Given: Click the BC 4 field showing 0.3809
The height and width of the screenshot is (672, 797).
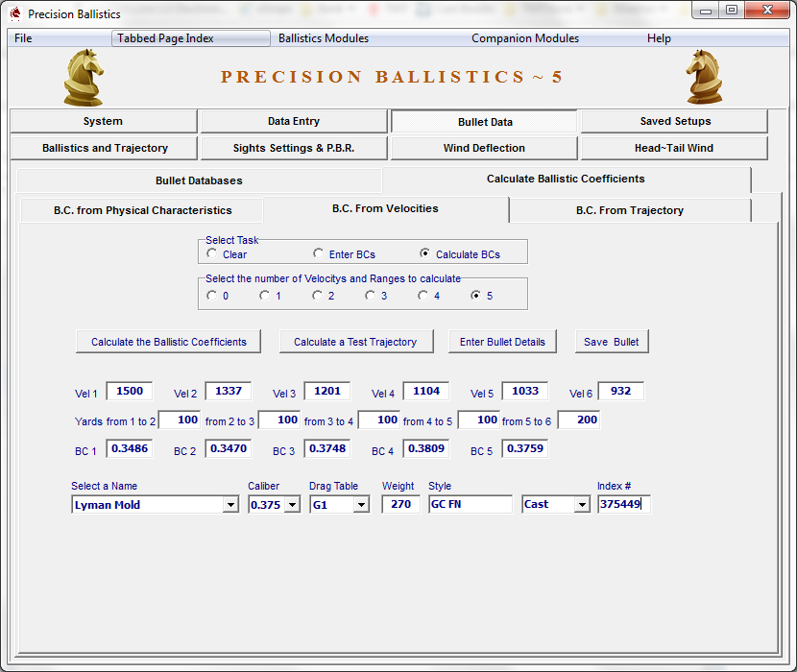Looking at the screenshot, I should coord(426,448).
